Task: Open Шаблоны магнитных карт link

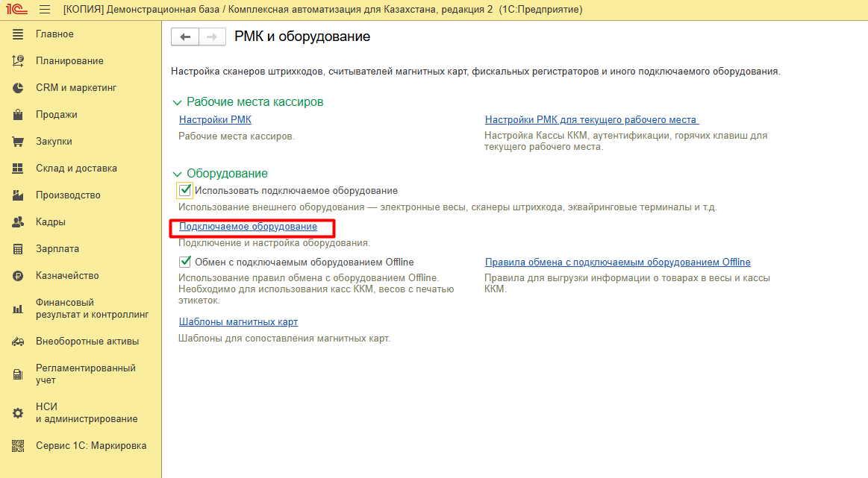Action: 238,322
